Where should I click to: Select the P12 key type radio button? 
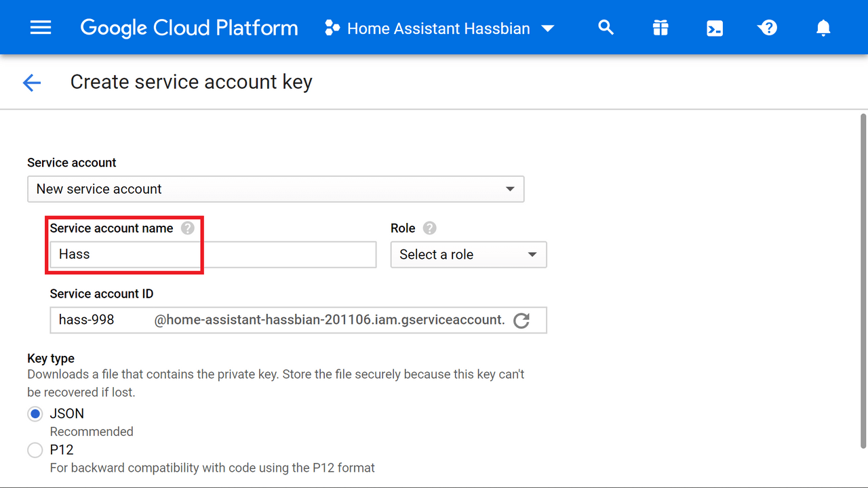click(x=35, y=450)
